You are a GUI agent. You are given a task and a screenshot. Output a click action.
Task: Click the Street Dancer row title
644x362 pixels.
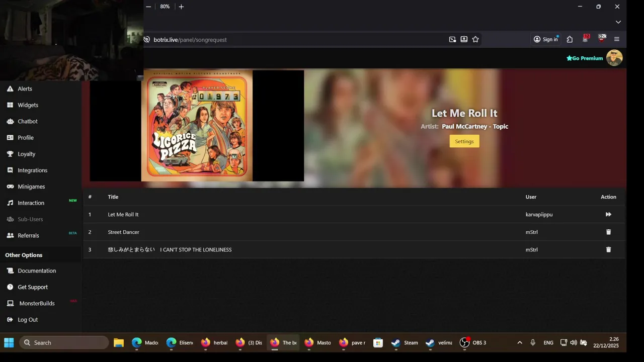(x=123, y=232)
